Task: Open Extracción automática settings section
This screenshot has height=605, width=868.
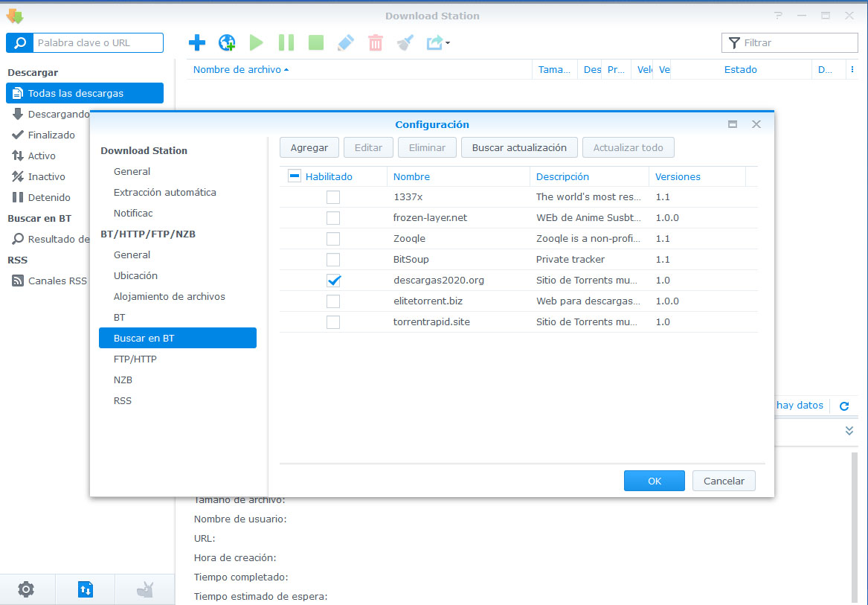Action: pyautogui.click(x=164, y=192)
